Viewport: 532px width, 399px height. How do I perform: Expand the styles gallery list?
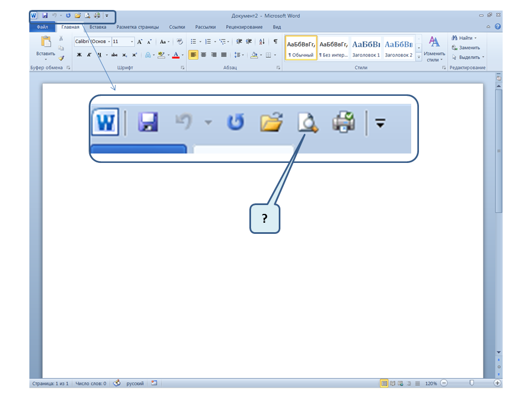(419, 57)
